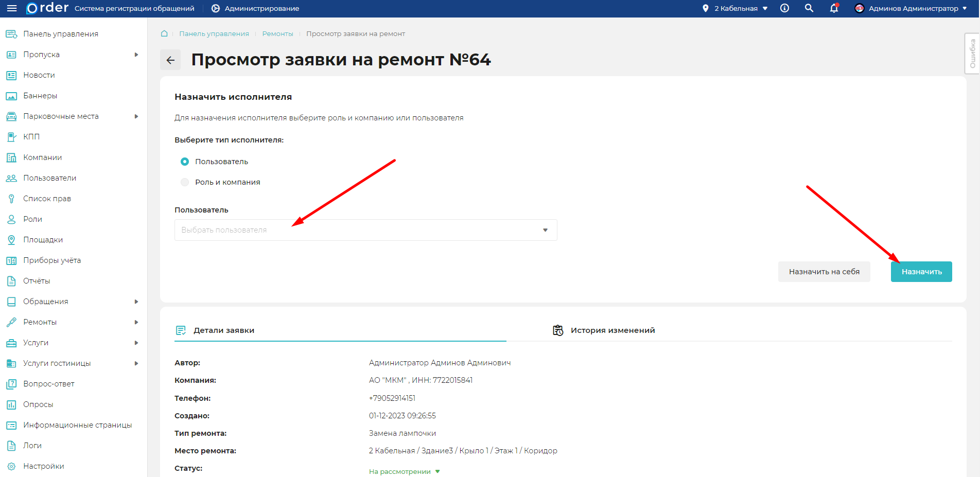Click the notification bell icon

834,8
